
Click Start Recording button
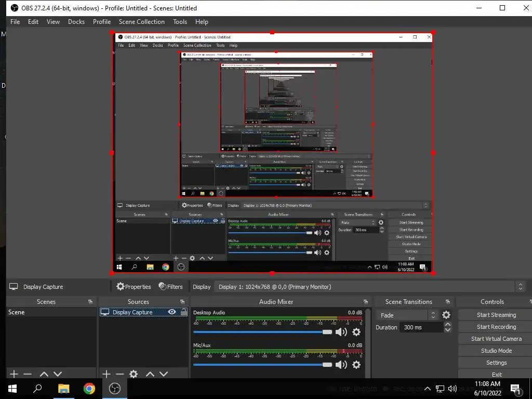(496, 327)
